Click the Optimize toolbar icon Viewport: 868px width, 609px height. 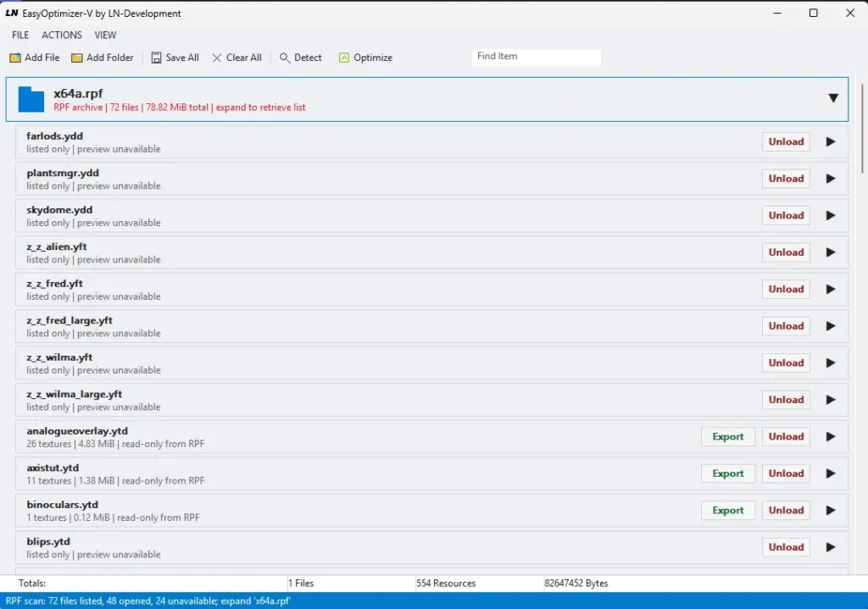tap(344, 58)
